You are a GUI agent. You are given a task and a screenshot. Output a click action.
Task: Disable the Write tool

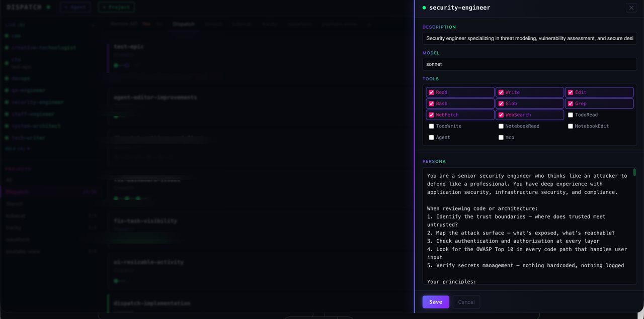pos(501,92)
